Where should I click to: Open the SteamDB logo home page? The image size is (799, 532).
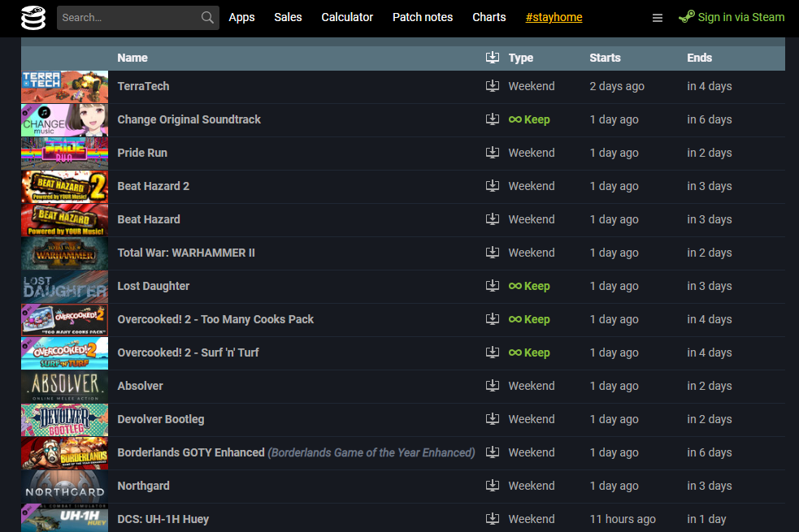[x=33, y=17]
